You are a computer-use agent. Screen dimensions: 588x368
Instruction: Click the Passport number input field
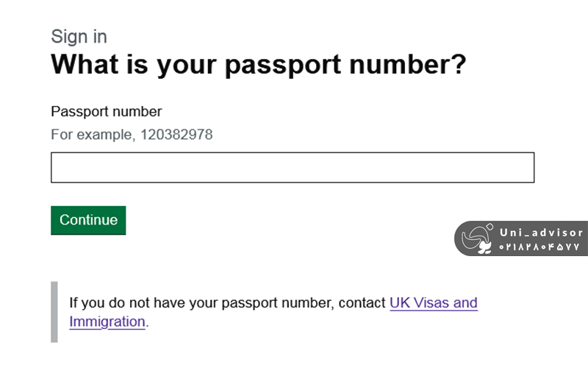292,168
